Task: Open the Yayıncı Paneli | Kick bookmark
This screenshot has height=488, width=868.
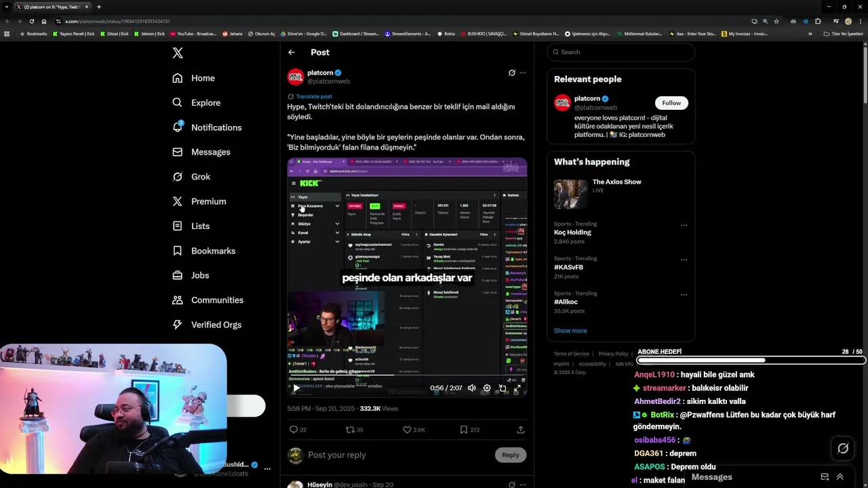Action: coord(74,33)
